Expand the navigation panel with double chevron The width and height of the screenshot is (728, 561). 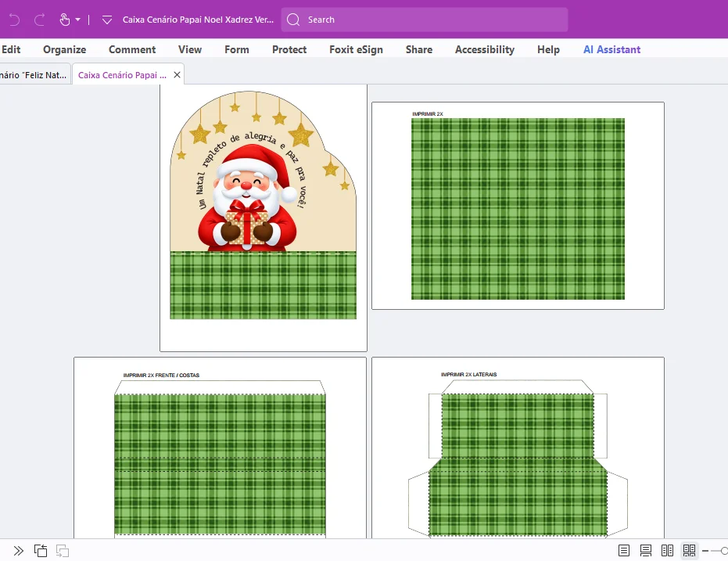[19, 551]
